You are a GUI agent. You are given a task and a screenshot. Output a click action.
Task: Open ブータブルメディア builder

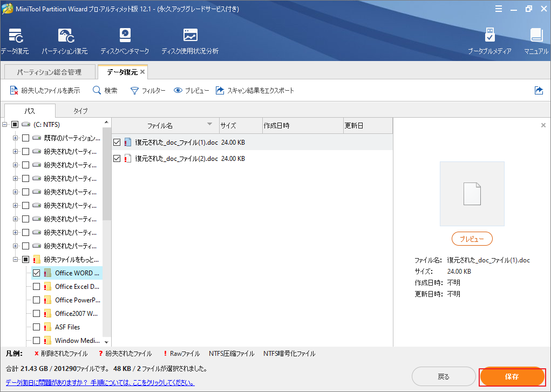[x=489, y=42]
